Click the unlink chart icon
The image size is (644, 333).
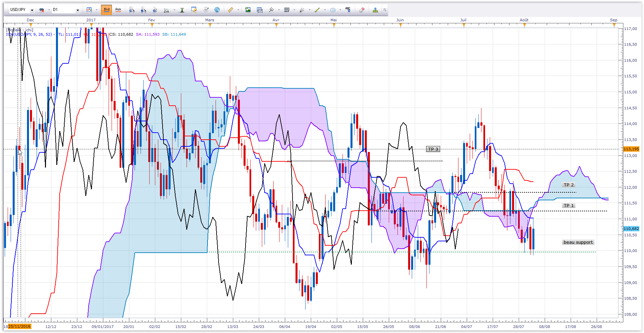click(x=42, y=10)
